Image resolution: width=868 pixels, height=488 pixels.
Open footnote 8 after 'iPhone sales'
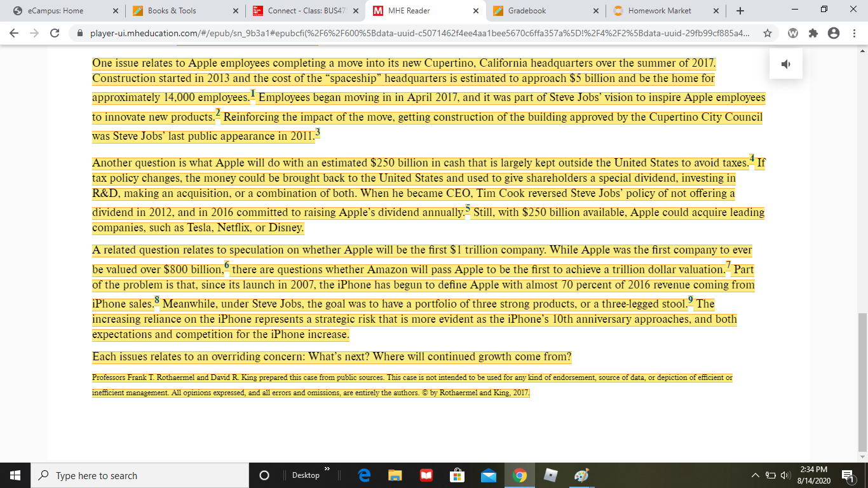pyautogui.click(x=157, y=300)
